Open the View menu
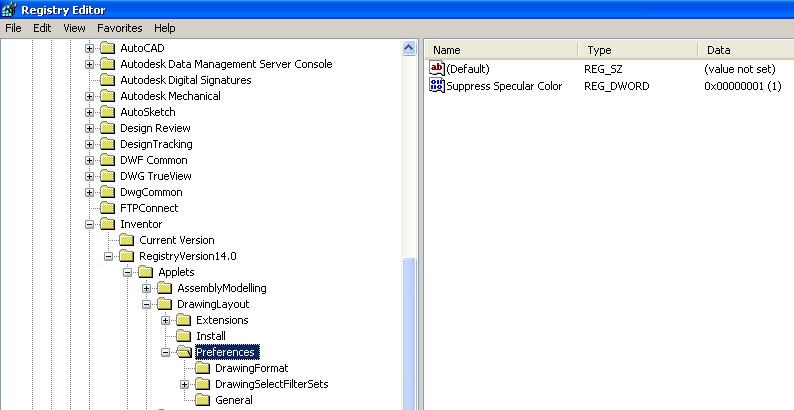 pos(74,28)
